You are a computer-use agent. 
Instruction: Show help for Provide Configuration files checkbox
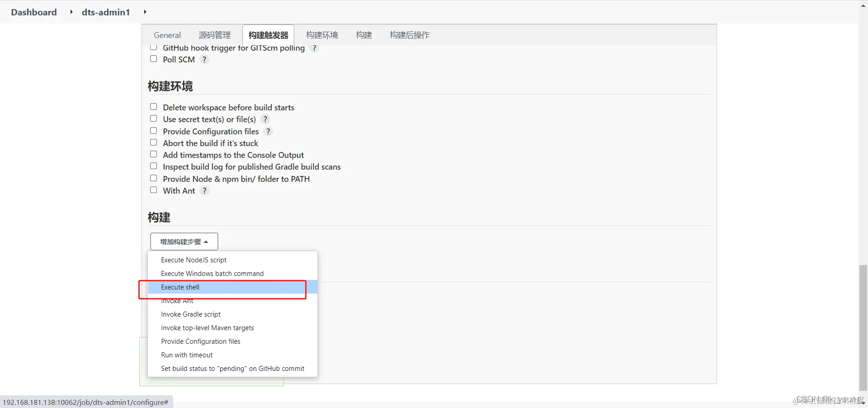268,132
